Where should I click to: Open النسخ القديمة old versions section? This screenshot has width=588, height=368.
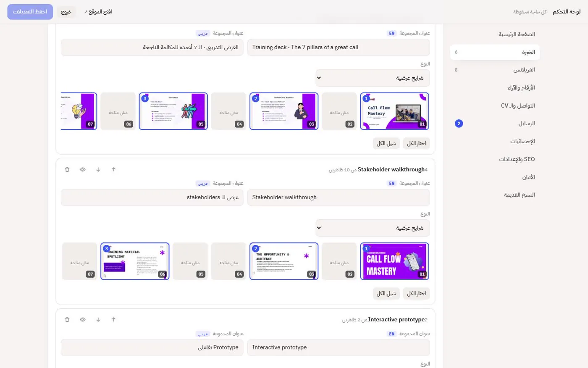495,195
